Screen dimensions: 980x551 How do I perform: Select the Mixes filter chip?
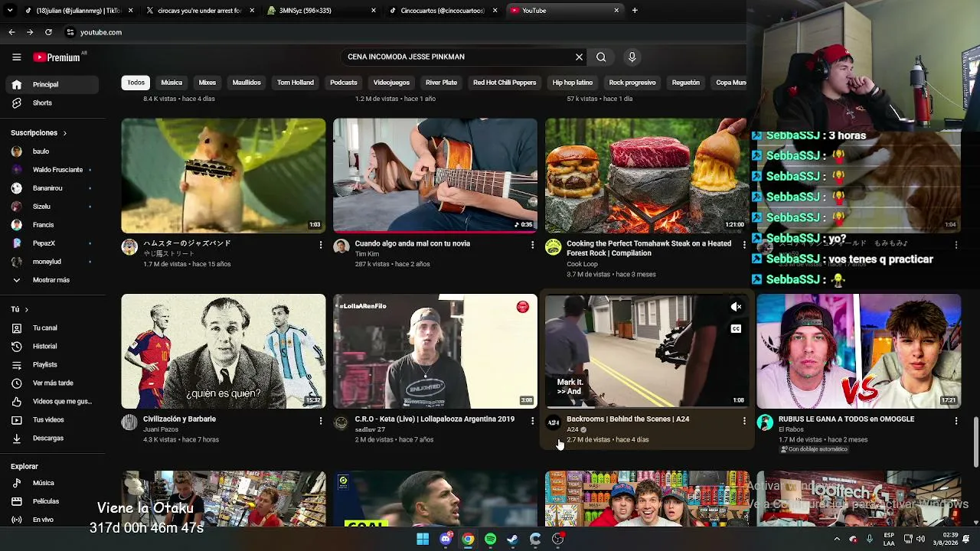pos(207,83)
